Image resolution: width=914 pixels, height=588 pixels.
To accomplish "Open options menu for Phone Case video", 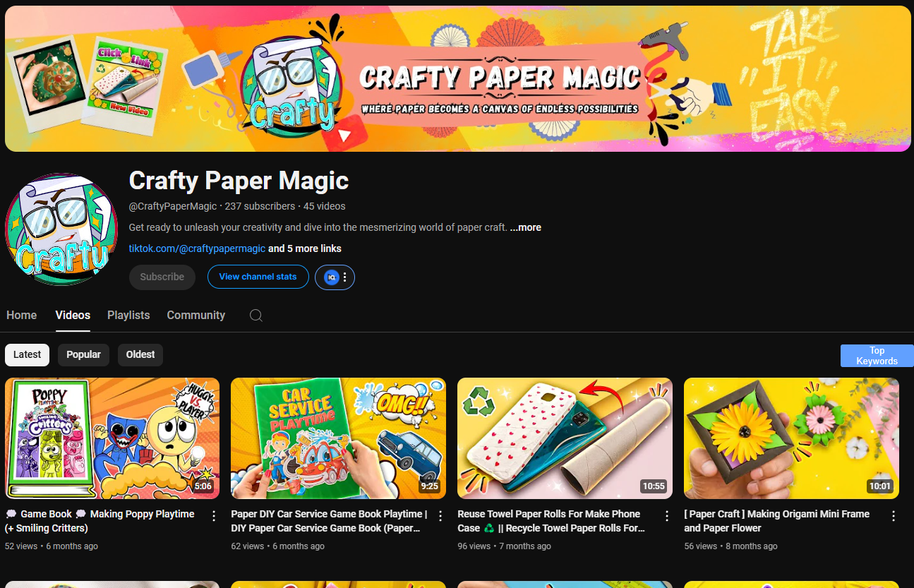I will pos(667,516).
